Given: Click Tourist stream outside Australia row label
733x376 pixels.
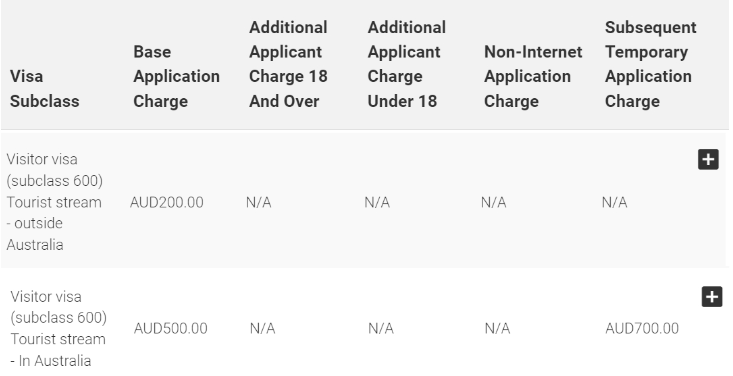Looking at the screenshot, I should pos(54,202).
